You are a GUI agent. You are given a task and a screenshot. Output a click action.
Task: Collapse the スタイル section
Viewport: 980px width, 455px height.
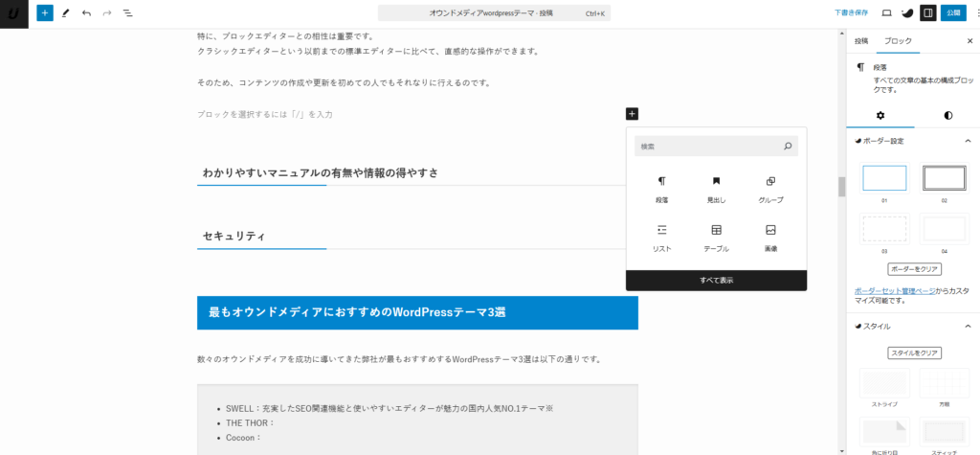[968, 326]
